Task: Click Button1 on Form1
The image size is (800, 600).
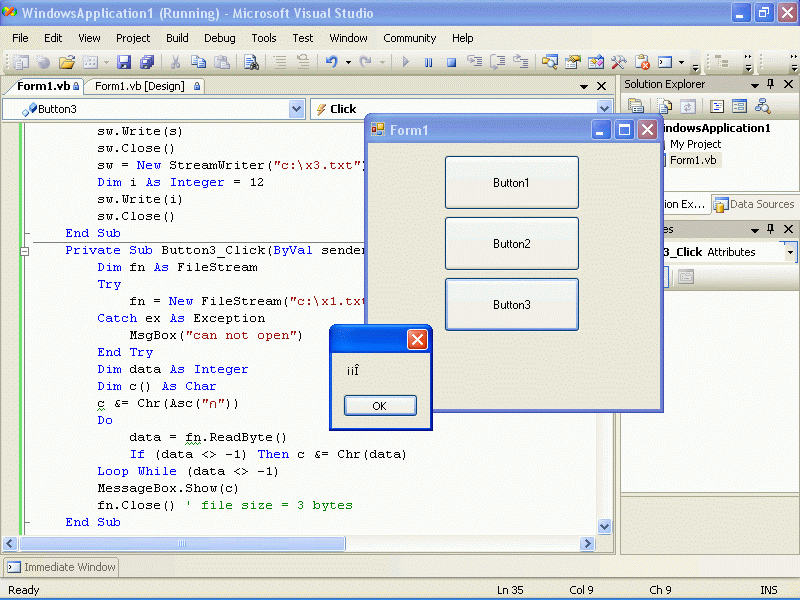Action: [x=512, y=183]
